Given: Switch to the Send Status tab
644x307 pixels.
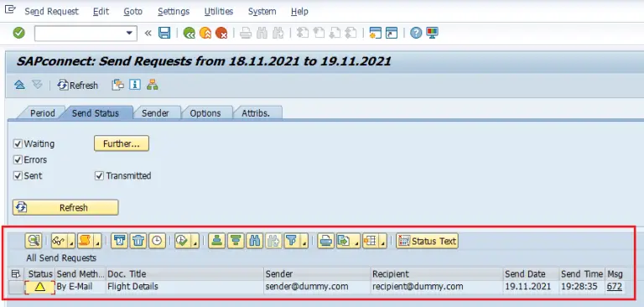Looking at the screenshot, I should [x=96, y=113].
